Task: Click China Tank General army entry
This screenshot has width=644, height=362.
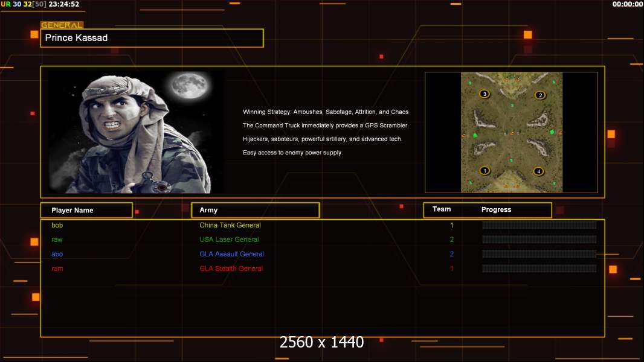Action: 230,225
